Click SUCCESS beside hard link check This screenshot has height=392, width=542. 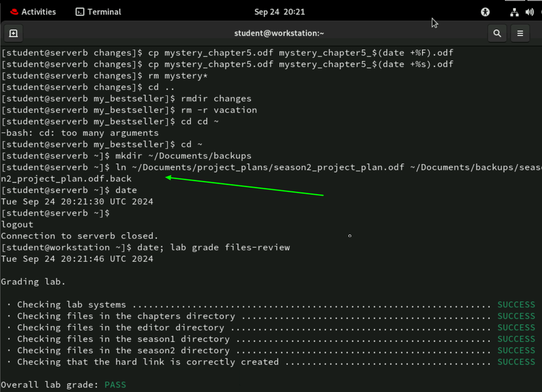click(x=516, y=362)
